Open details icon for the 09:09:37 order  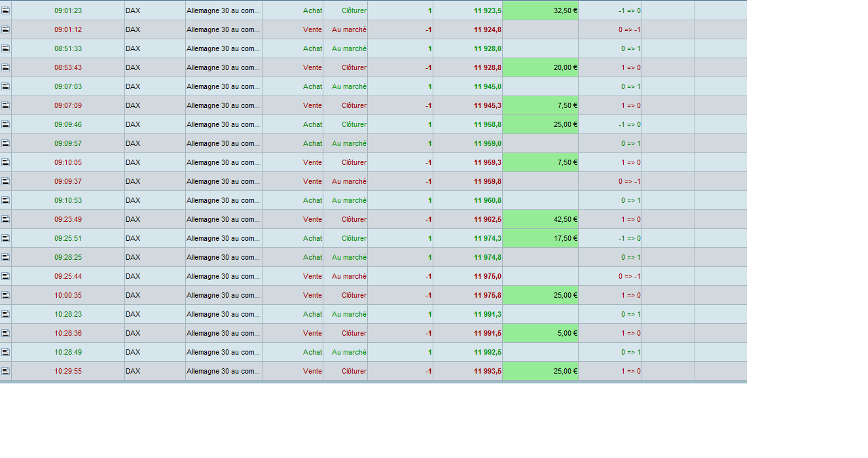(x=5, y=181)
